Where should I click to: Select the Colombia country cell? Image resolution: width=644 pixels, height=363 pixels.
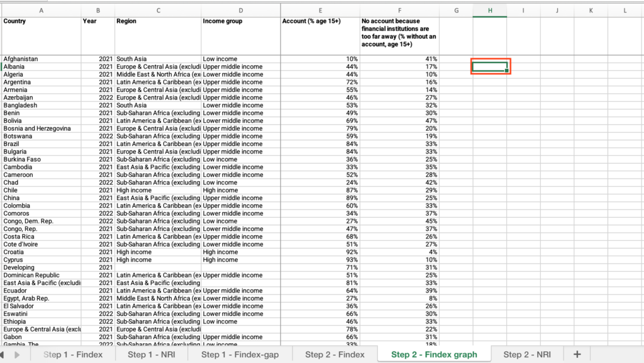tap(41, 206)
